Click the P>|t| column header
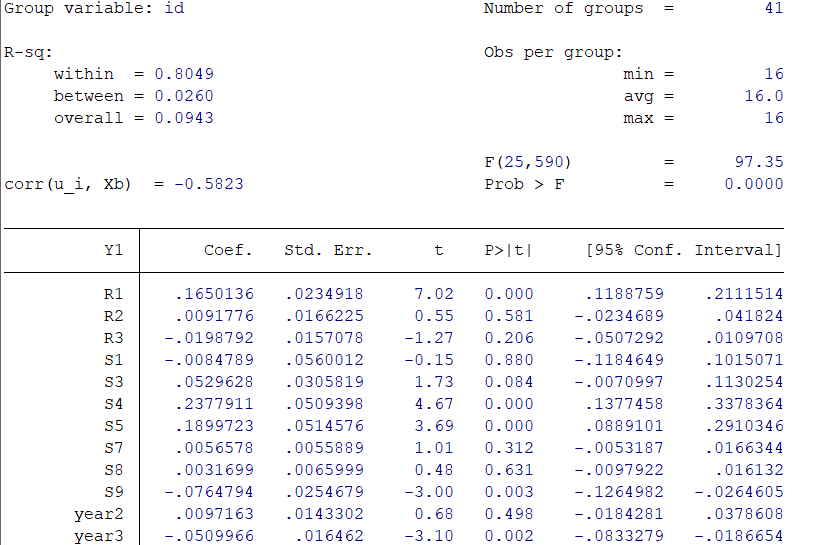Screen dimensions: 839x545 pos(509,250)
